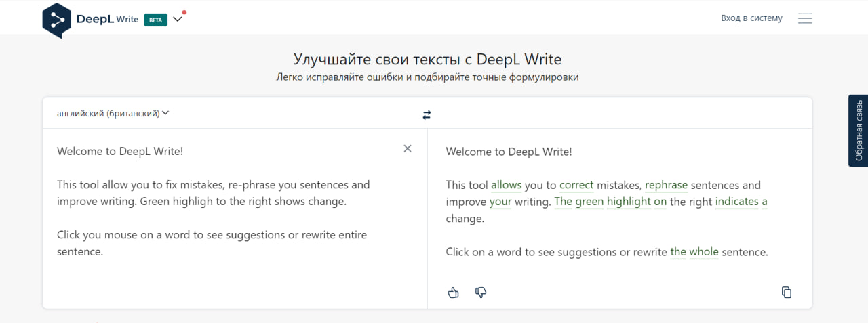This screenshot has width=868, height=323.
Task: Click the Вход в систему login link
Action: (751, 18)
